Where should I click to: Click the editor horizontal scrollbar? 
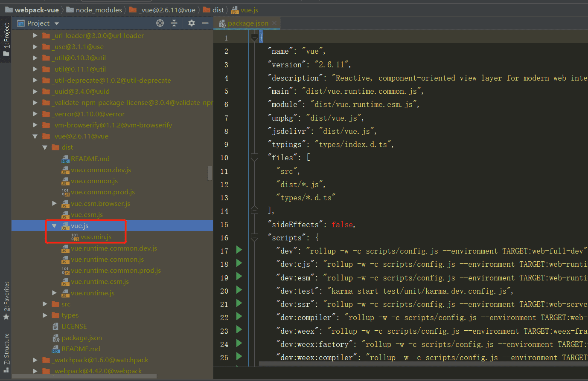423,364
